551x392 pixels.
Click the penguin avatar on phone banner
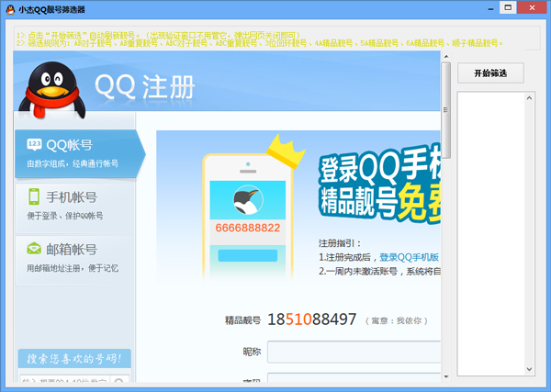[247, 202]
